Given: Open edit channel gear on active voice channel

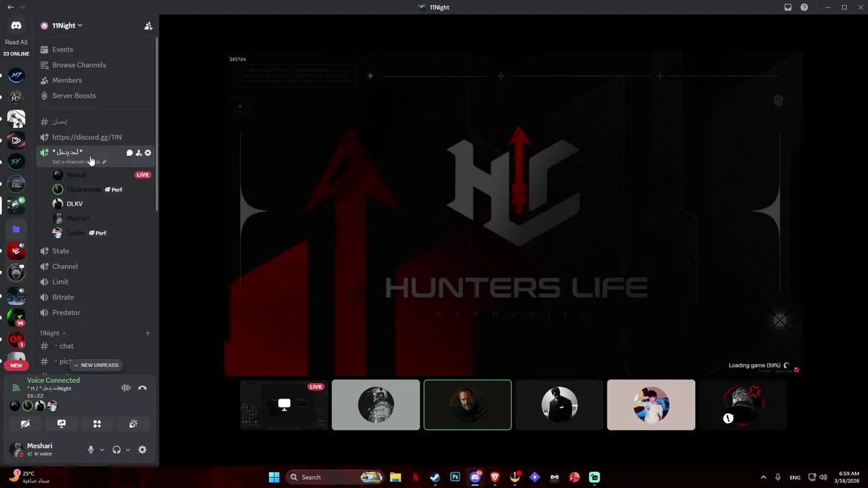Looking at the screenshot, I should click(x=148, y=153).
